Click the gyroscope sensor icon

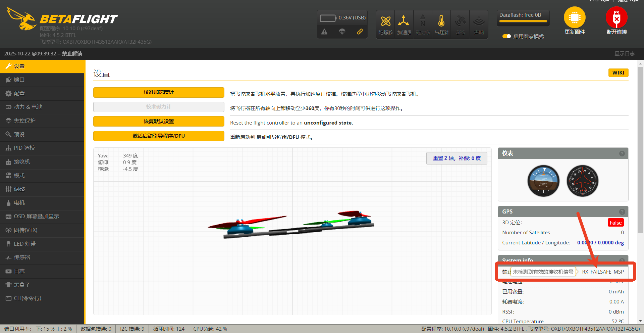[385, 21]
